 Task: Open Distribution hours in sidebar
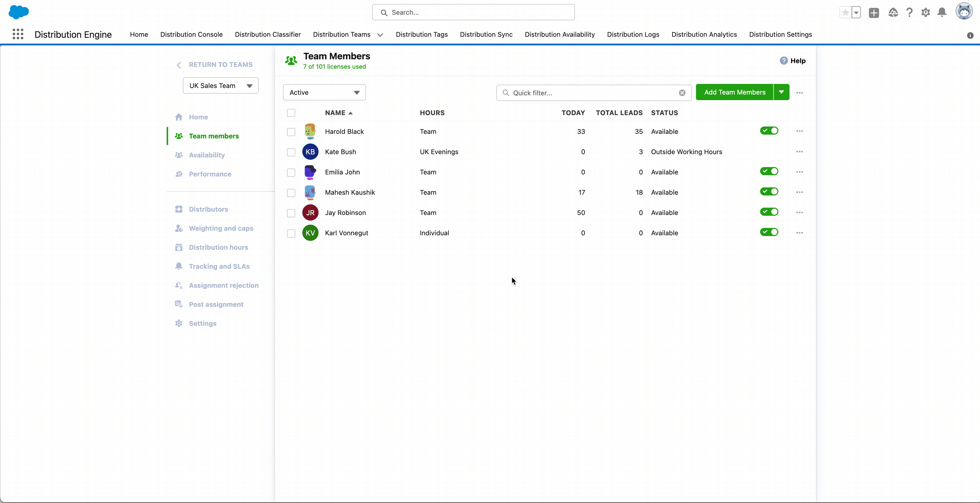(218, 247)
